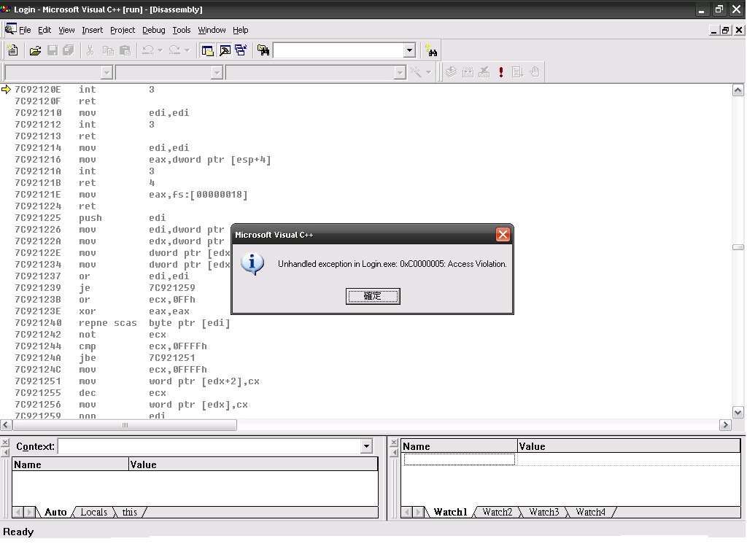Image resolution: width=747 pixels, height=560 pixels.
Task: Click the disassembly horizontal scrollbar thumb
Action: click(125, 425)
